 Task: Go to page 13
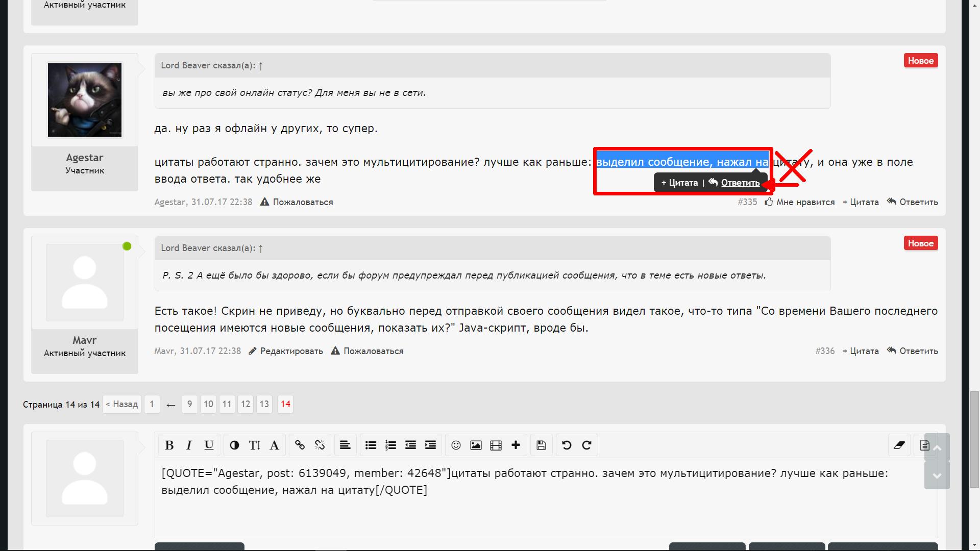pyautogui.click(x=264, y=404)
